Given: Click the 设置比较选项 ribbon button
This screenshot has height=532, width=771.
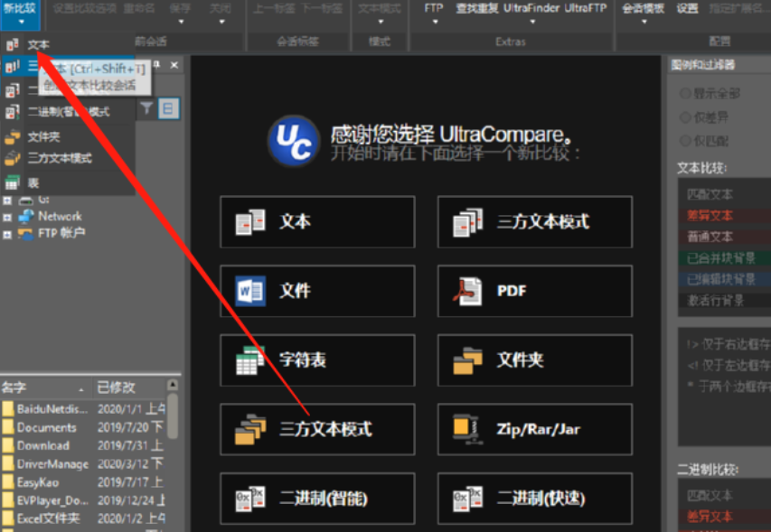Looking at the screenshot, I should pyautogui.click(x=85, y=8).
